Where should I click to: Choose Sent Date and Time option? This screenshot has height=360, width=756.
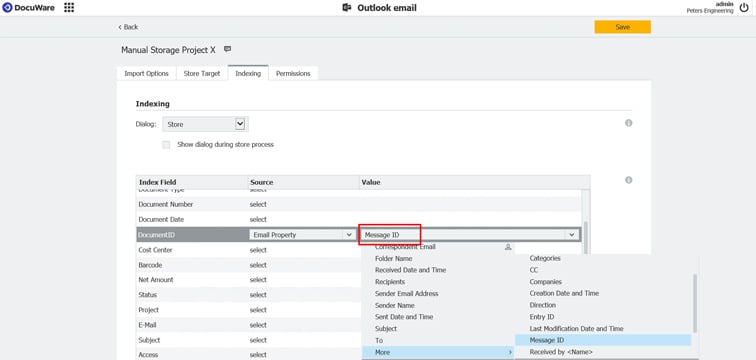point(404,317)
